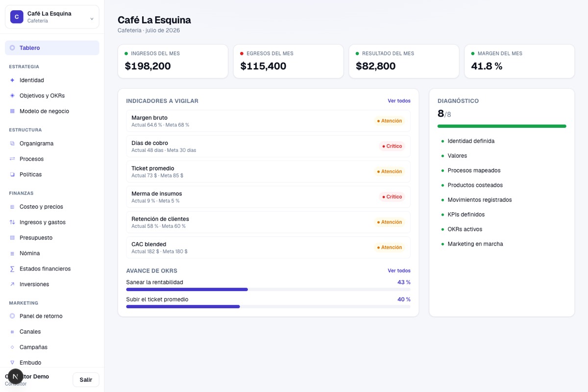Click the Campañas diamond icon

12,347
